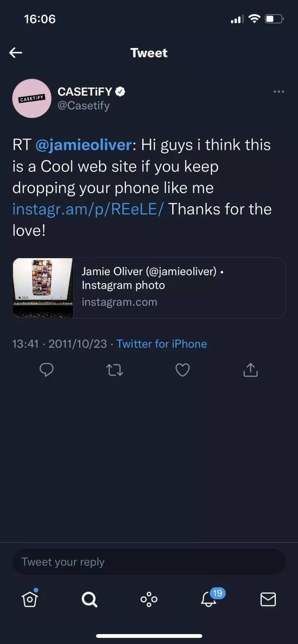This screenshot has width=298, height=644.
Task: Go to the Home tab
Action: pos(30,599)
